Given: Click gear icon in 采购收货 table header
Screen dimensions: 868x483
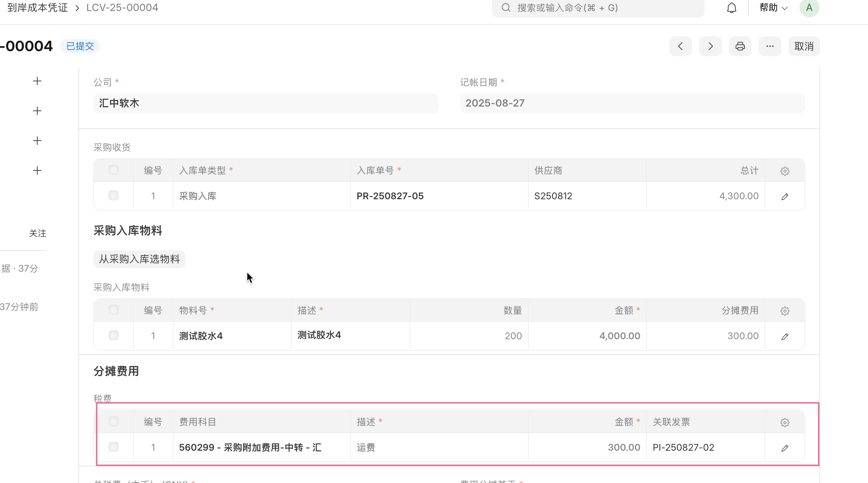Looking at the screenshot, I should click(x=785, y=171).
